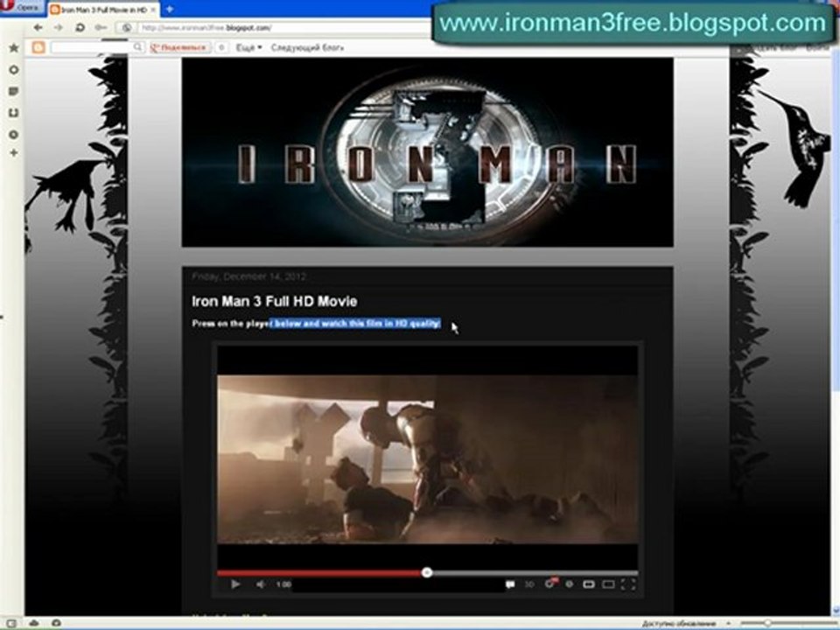840x630 pixels.
Task: Enter fullscreen mode on the video player
Action: coord(628,584)
